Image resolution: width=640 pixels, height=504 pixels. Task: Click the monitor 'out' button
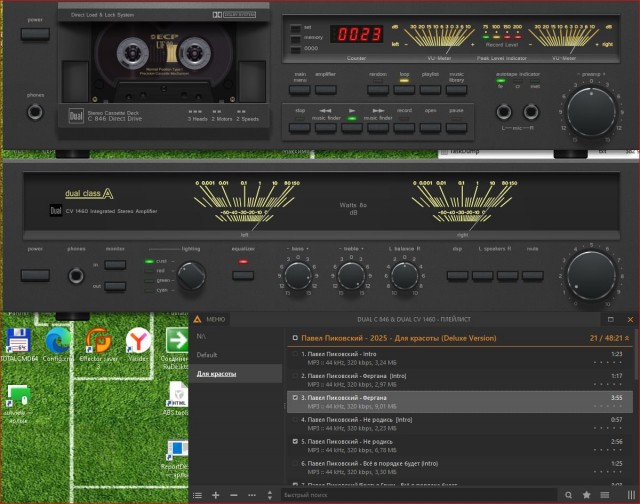(115, 286)
